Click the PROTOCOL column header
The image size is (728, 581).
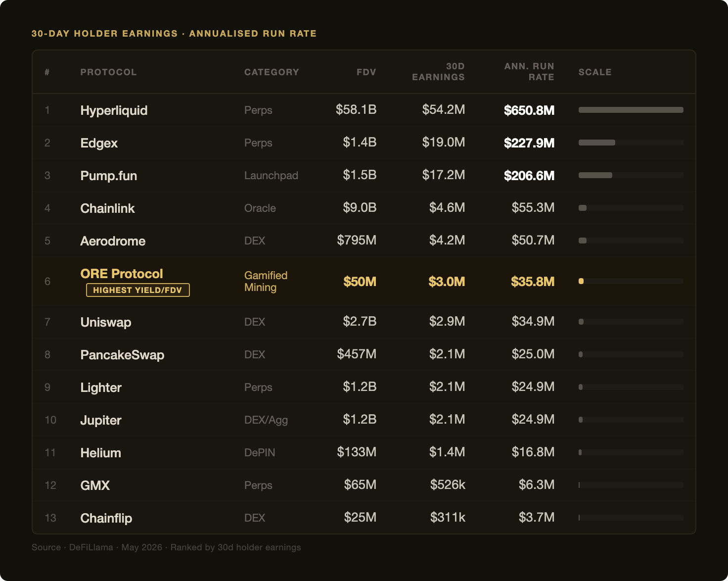[x=108, y=72]
